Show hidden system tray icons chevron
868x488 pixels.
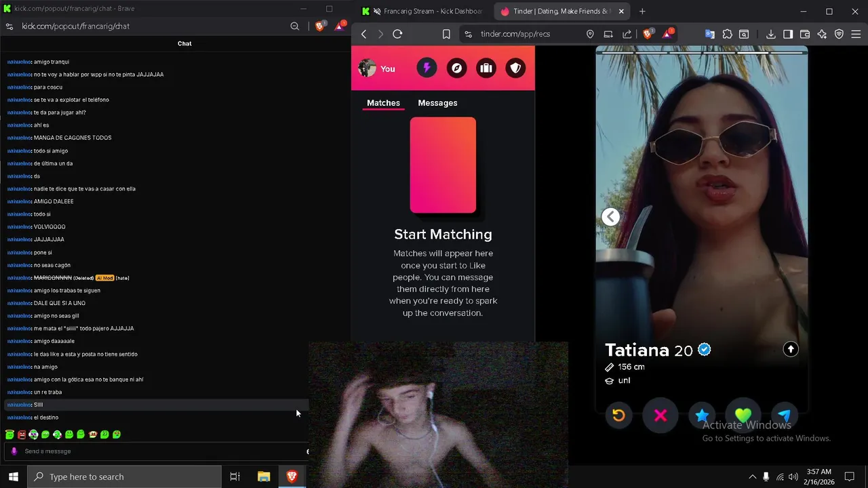click(x=752, y=476)
